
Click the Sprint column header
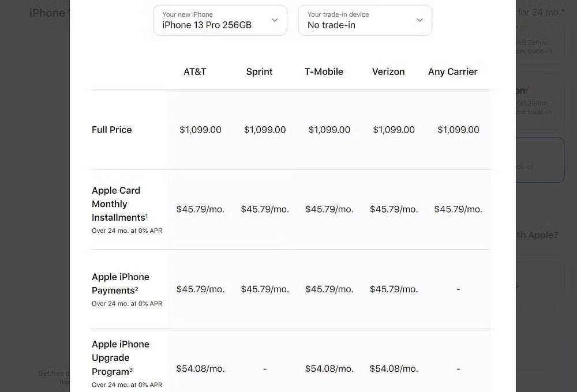pos(259,72)
